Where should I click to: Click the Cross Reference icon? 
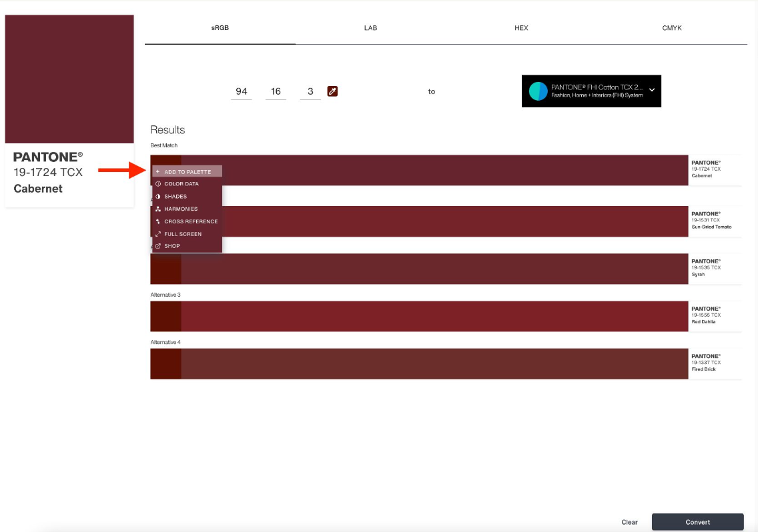[157, 221]
